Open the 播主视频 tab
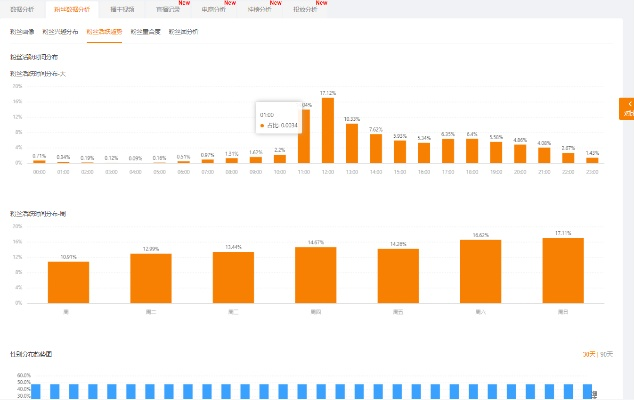The height and width of the screenshot is (400, 634). [122, 9]
